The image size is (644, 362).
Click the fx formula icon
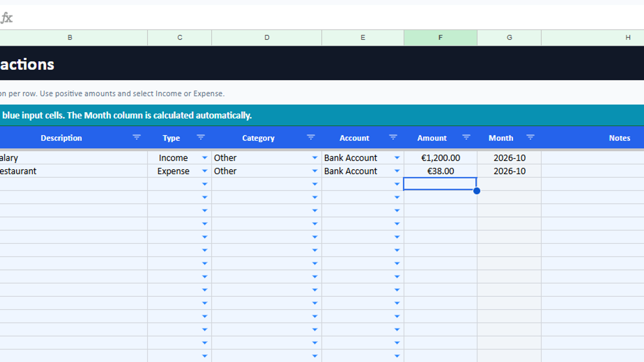point(7,18)
